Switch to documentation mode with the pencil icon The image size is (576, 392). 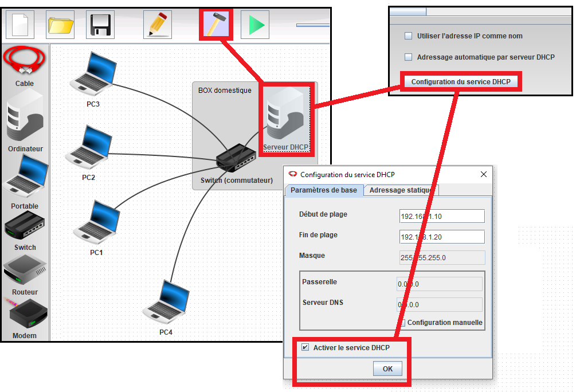pos(157,25)
